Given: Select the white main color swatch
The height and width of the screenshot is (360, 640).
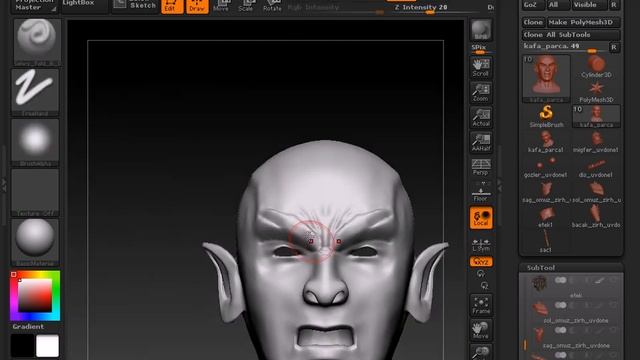Looking at the screenshot, I should (x=47, y=346).
